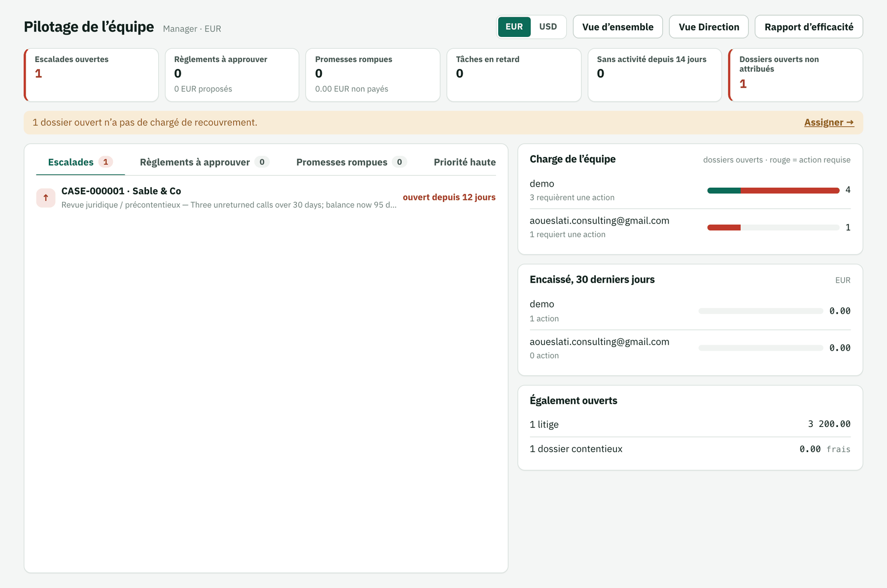
Task: Open the Dossiers ouverts non attribués card
Action: 796,75
